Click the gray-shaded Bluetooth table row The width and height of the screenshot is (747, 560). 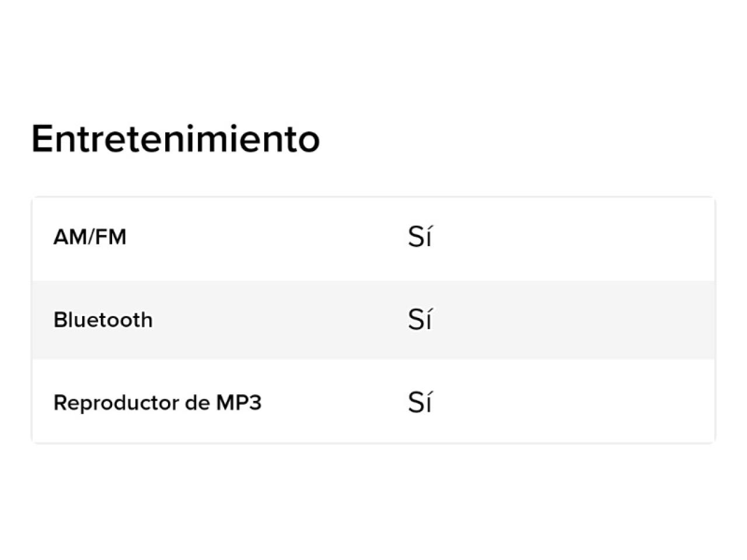373,320
